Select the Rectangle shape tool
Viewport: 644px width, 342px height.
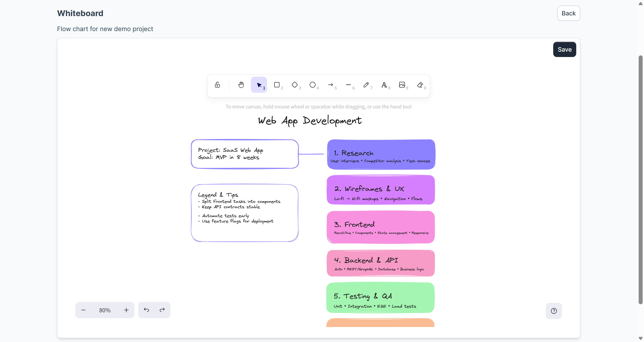[x=277, y=85]
